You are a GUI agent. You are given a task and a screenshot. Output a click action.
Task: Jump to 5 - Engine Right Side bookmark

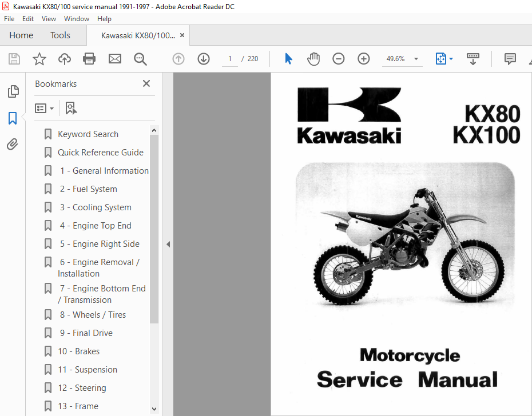click(100, 244)
